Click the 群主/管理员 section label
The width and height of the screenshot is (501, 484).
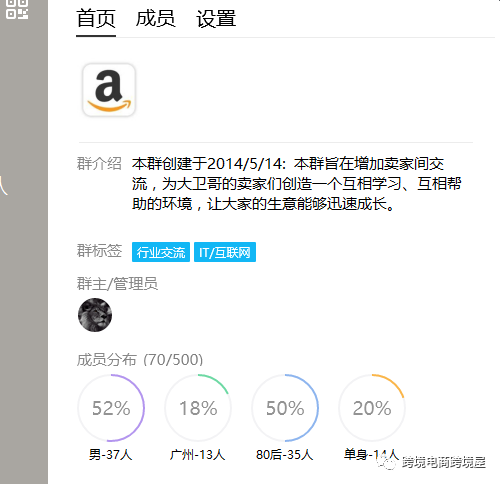117,284
